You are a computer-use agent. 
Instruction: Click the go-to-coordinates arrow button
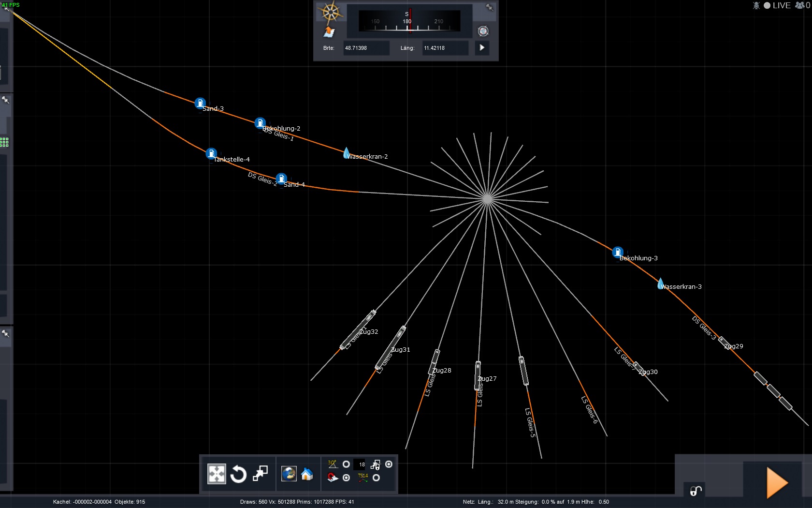coord(482,48)
